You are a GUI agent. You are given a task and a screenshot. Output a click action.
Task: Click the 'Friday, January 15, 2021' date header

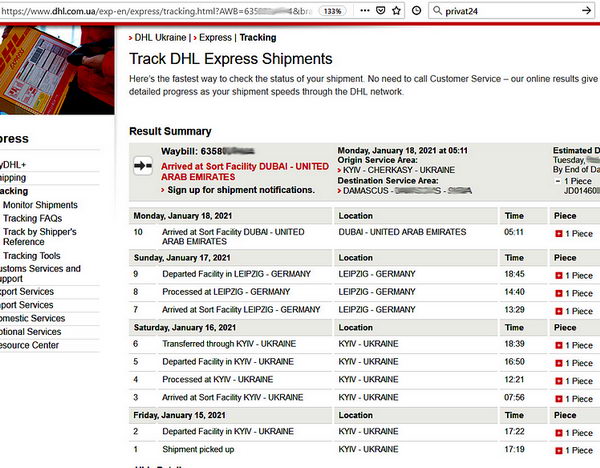[179, 415]
